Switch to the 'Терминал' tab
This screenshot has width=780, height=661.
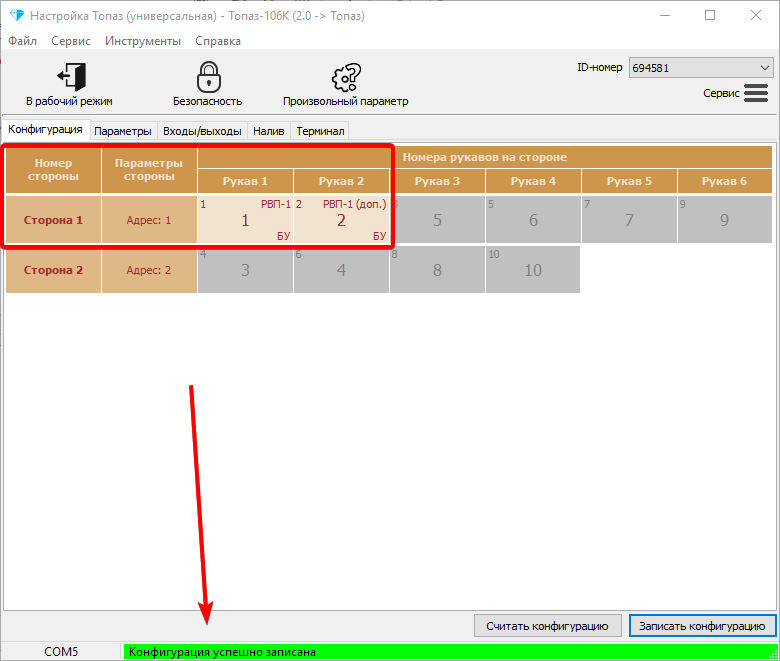click(320, 131)
